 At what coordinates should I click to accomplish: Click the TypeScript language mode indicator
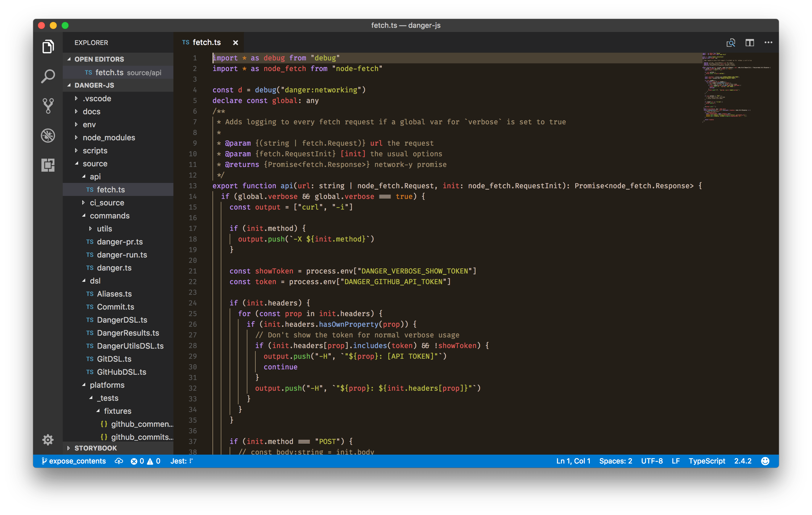(x=707, y=461)
